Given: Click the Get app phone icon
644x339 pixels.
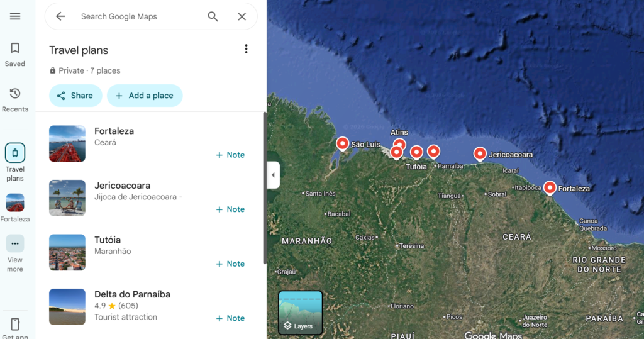Looking at the screenshot, I should point(15,324).
